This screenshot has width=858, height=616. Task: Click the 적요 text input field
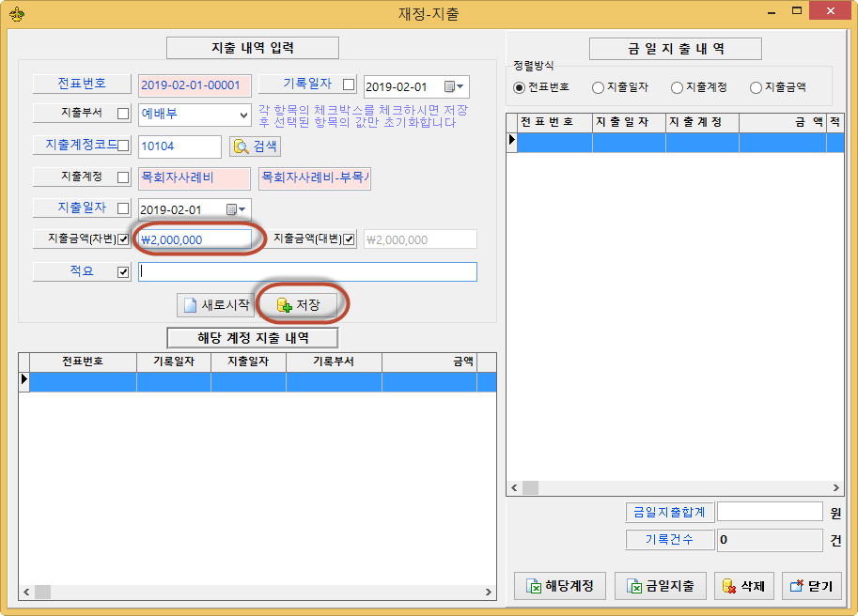click(307, 272)
